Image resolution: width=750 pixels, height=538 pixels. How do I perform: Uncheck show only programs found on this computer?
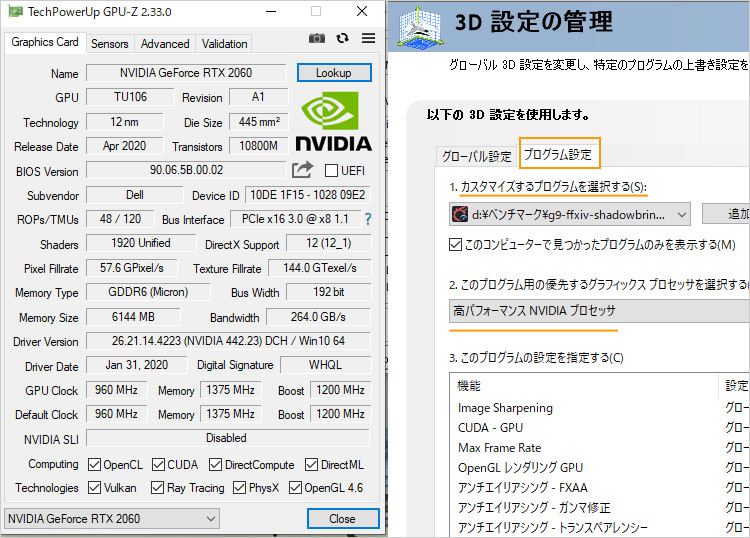point(455,245)
